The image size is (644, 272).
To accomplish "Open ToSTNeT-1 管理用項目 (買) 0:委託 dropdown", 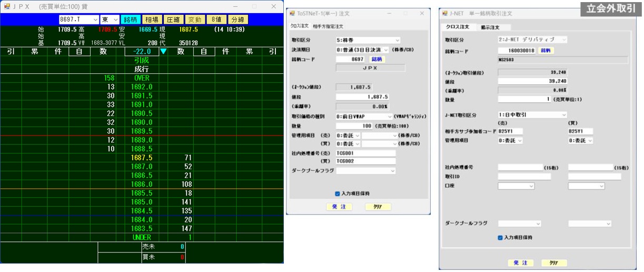I will 348,143.
